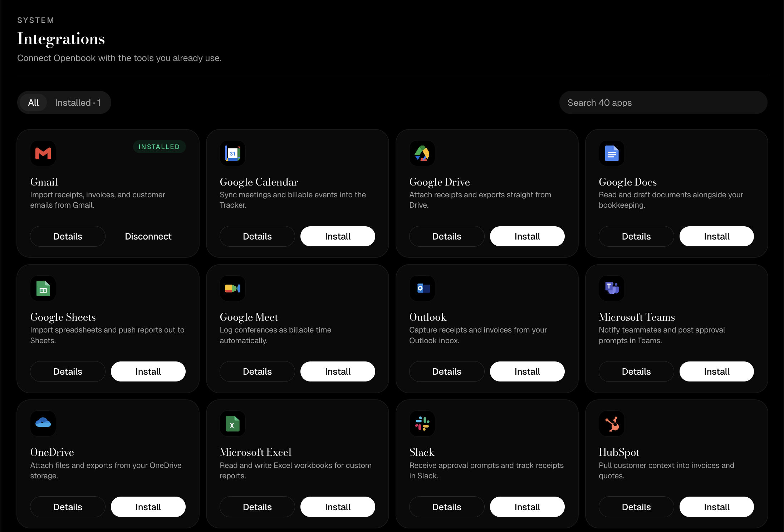Screen dimensions: 784x532
Task: Click the Microsoft Teams app icon
Action: coord(612,289)
